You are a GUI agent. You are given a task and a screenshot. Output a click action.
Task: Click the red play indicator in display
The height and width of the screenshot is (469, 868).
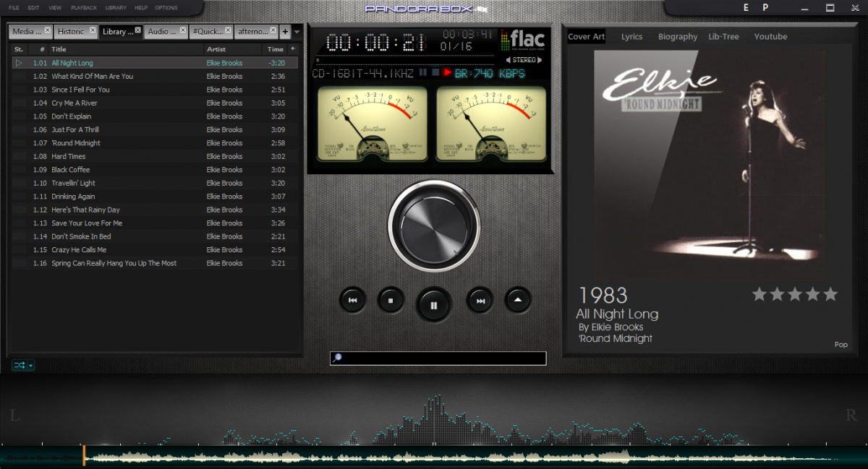pos(447,72)
